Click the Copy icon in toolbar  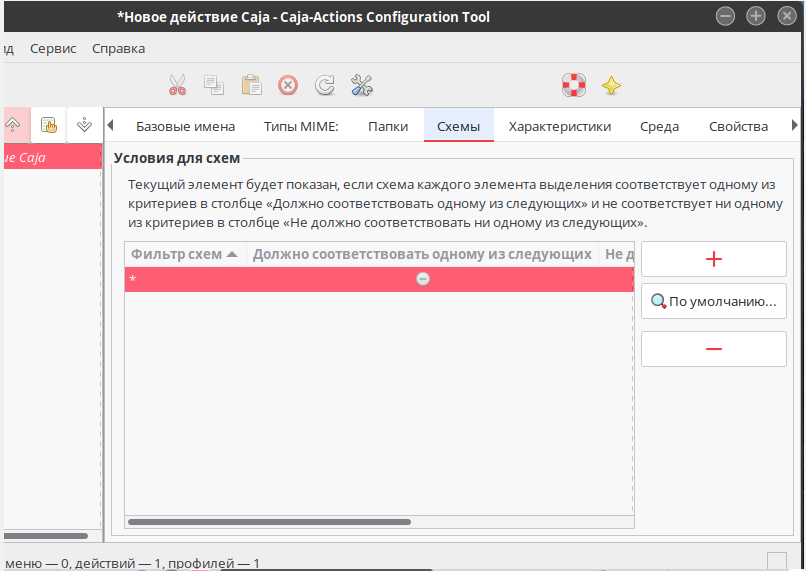pyautogui.click(x=214, y=85)
